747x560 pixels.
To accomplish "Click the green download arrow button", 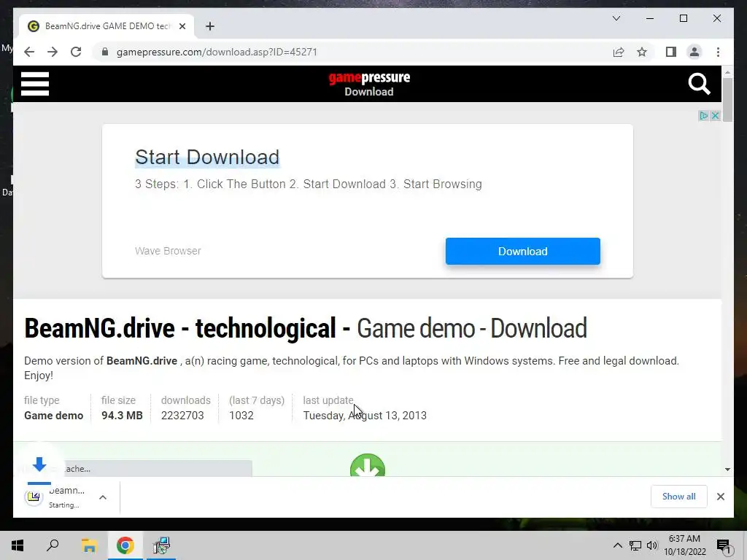I will point(368,465).
